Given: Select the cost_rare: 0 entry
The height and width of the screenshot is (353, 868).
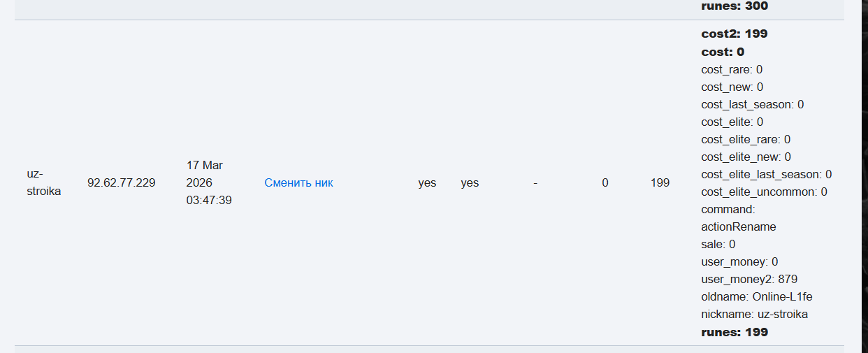Looking at the screenshot, I should (732, 69).
